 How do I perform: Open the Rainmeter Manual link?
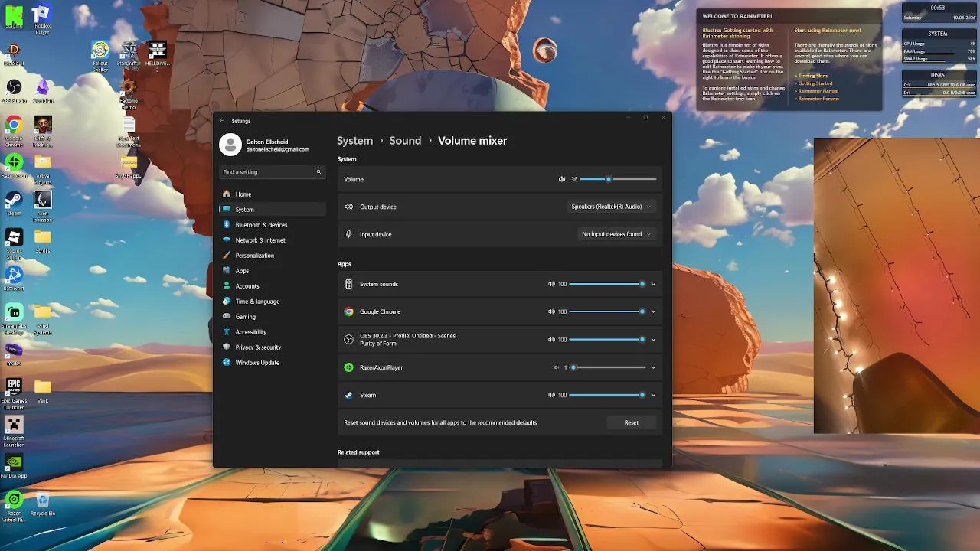(x=817, y=91)
